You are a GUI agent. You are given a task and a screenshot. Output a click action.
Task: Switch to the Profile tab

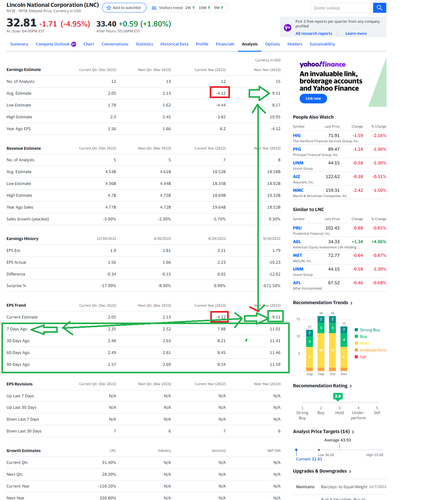pyautogui.click(x=202, y=44)
